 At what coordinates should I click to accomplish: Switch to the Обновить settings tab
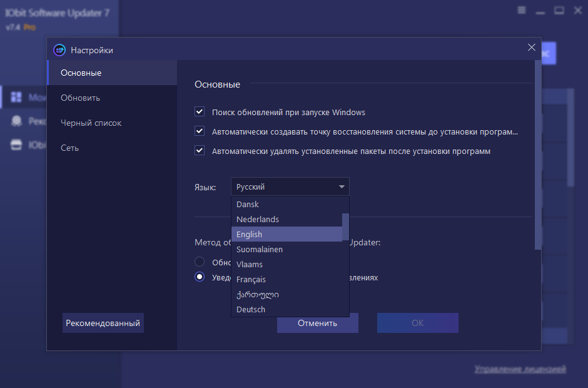(112, 98)
